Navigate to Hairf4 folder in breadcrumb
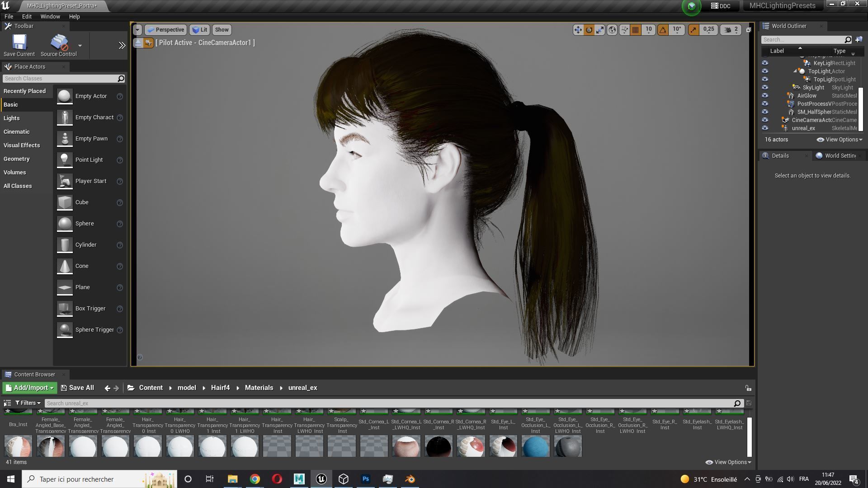Image resolution: width=868 pixels, height=488 pixels. click(220, 388)
